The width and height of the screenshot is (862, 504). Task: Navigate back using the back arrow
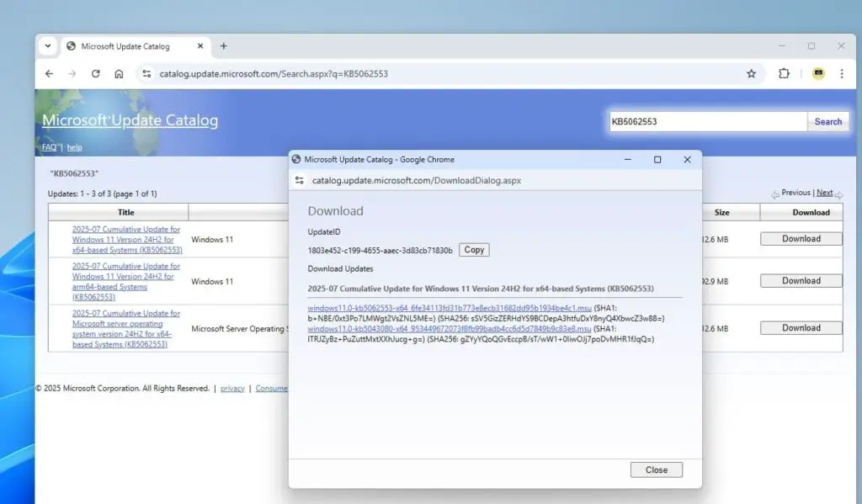click(x=49, y=73)
